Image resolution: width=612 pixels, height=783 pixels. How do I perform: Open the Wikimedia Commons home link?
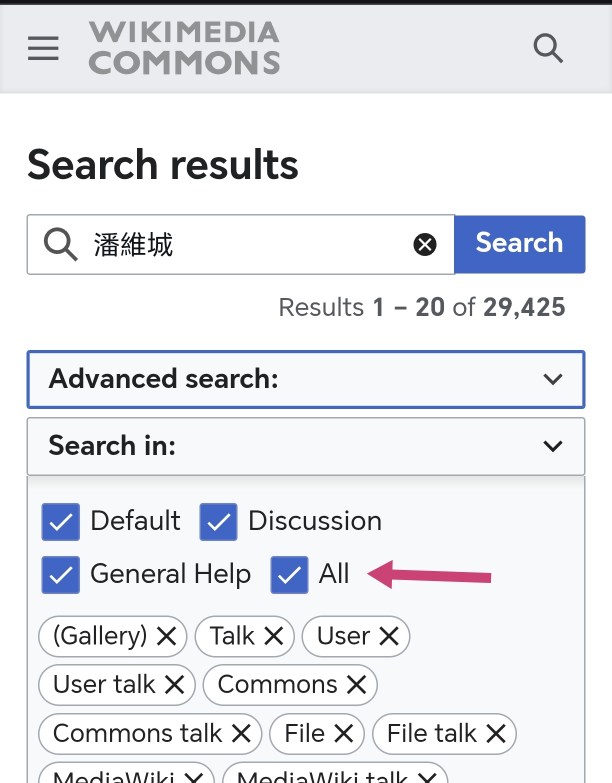point(184,48)
